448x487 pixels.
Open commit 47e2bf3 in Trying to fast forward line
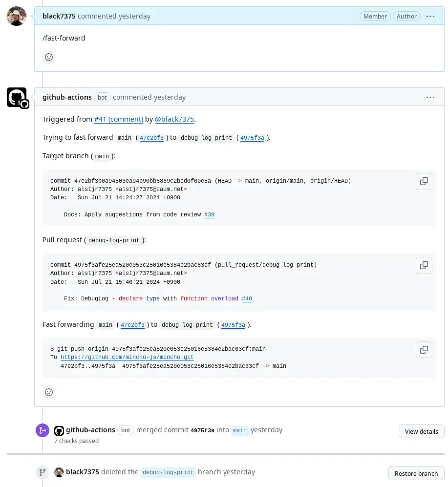[151, 138]
